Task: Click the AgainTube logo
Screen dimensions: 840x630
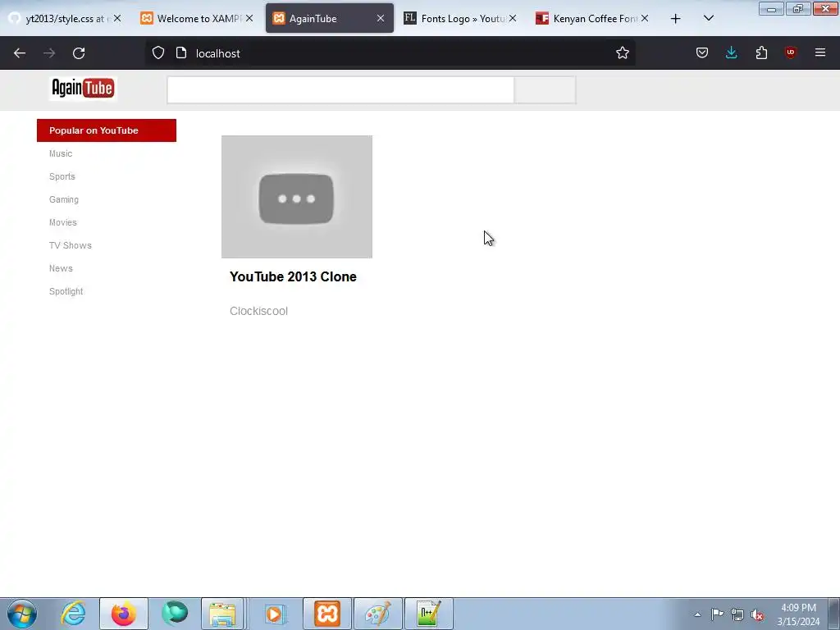Action: 83,89
